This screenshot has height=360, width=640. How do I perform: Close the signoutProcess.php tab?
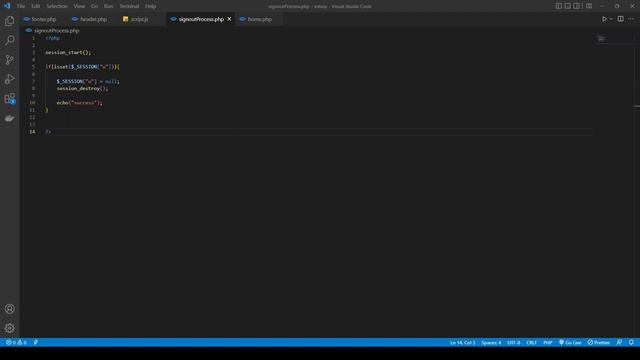(x=229, y=19)
